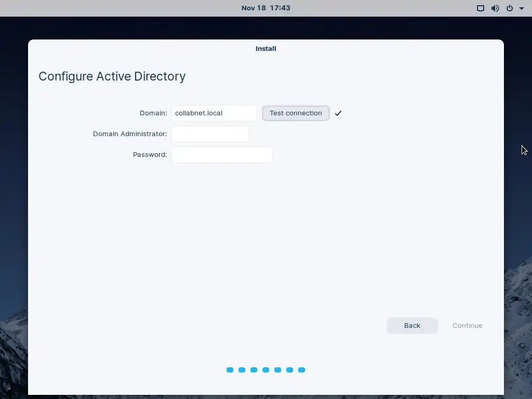Expand the system menu arrow
This screenshot has height=399, width=532.
tap(522, 8)
